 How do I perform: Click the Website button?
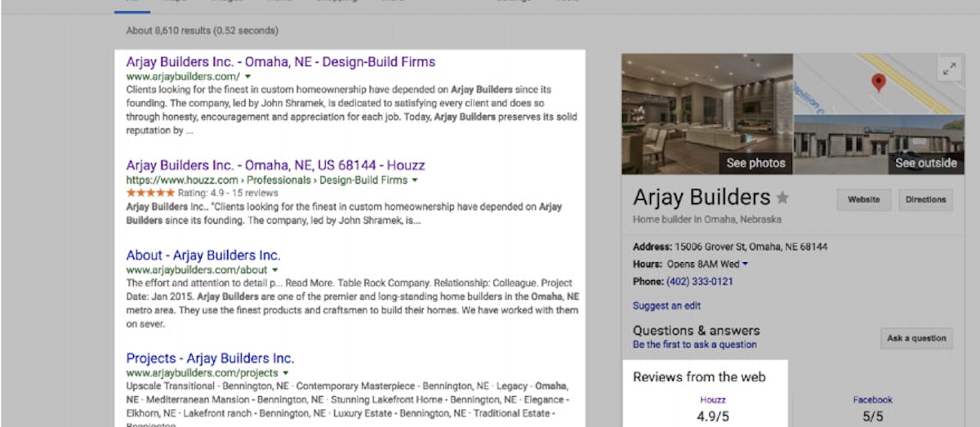[x=863, y=199]
